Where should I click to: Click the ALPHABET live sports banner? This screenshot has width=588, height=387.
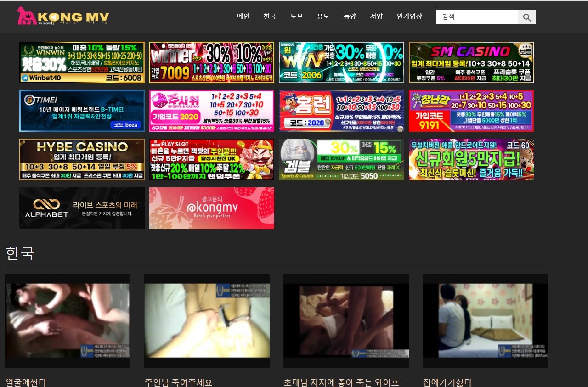(82, 208)
